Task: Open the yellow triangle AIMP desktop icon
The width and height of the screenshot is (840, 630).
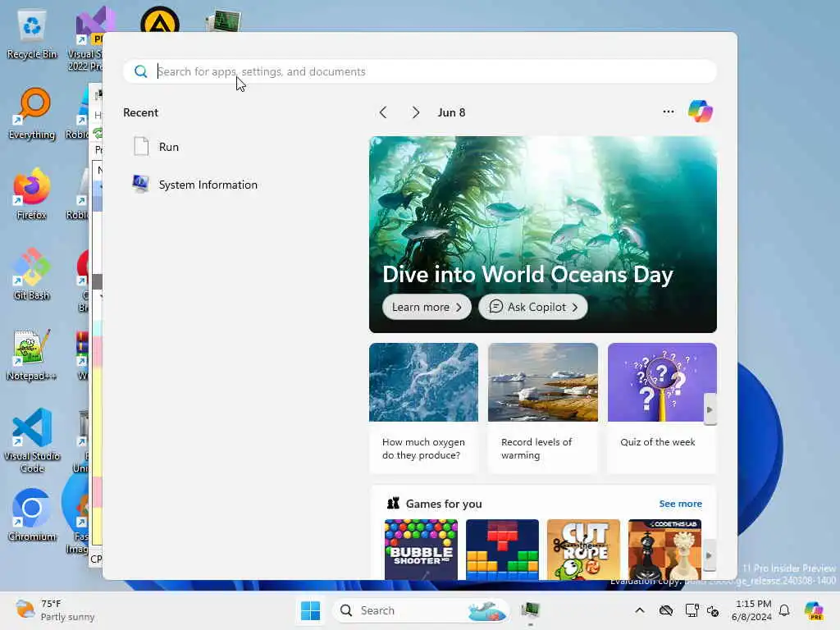Action: pyautogui.click(x=160, y=21)
